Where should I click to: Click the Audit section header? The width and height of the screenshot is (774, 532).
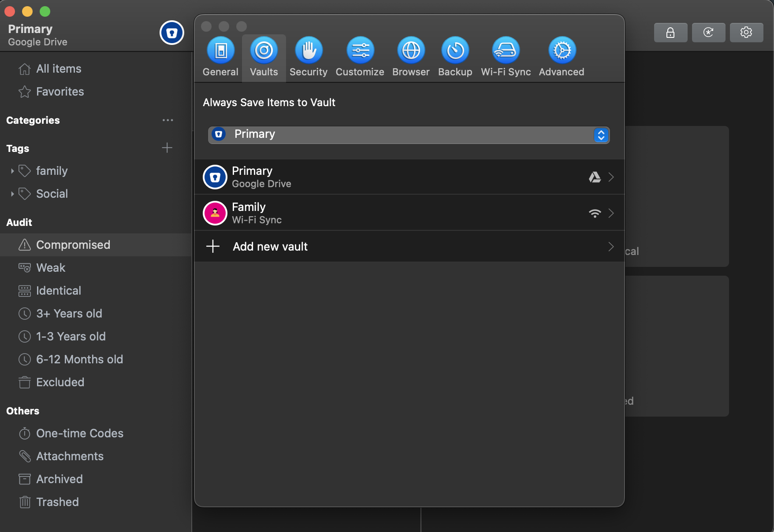(19, 222)
